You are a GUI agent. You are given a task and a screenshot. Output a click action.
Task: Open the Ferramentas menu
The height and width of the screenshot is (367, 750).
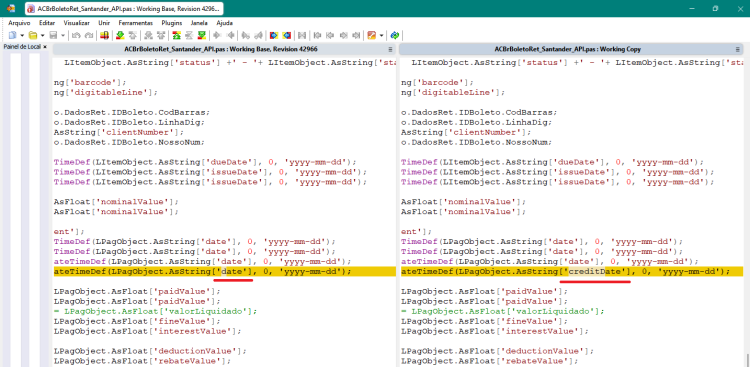tap(136, 22)
